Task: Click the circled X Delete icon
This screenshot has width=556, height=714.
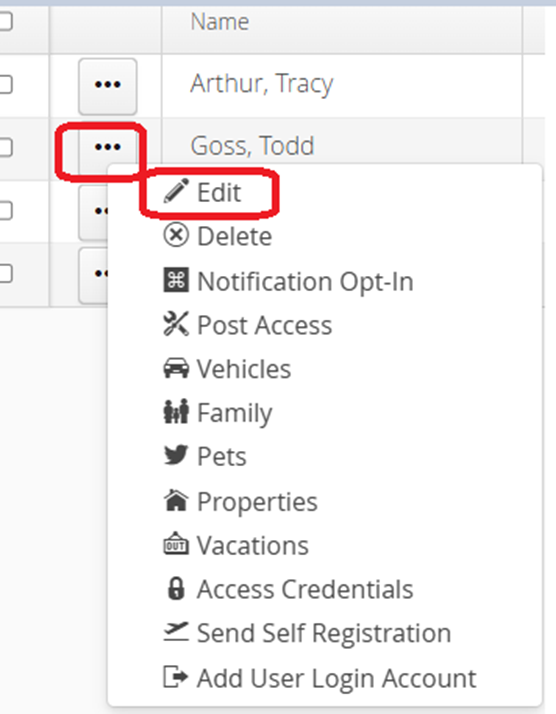Action: pos(176,235)
